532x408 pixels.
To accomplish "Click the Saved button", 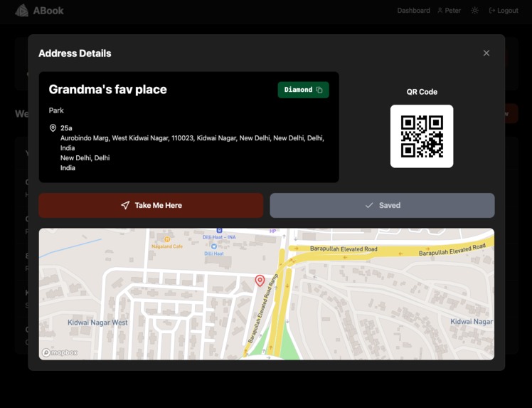I will 382,205.
